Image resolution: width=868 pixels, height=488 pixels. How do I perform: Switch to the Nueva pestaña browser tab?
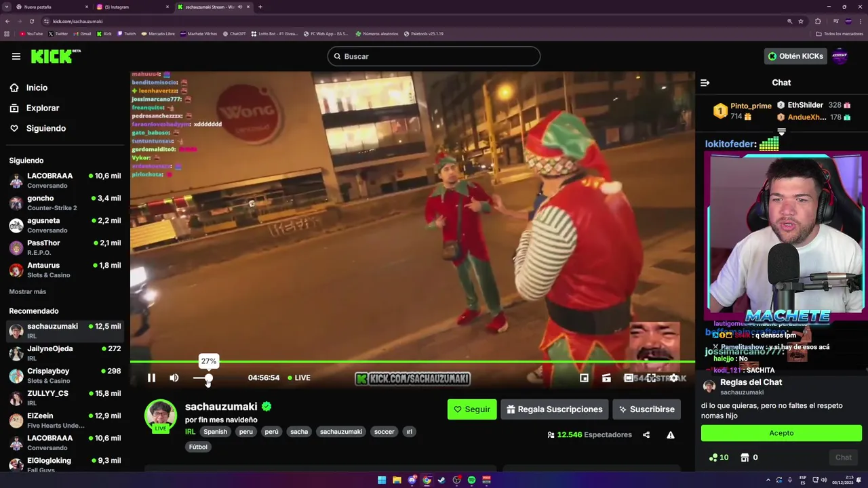(x=50, y=7)
